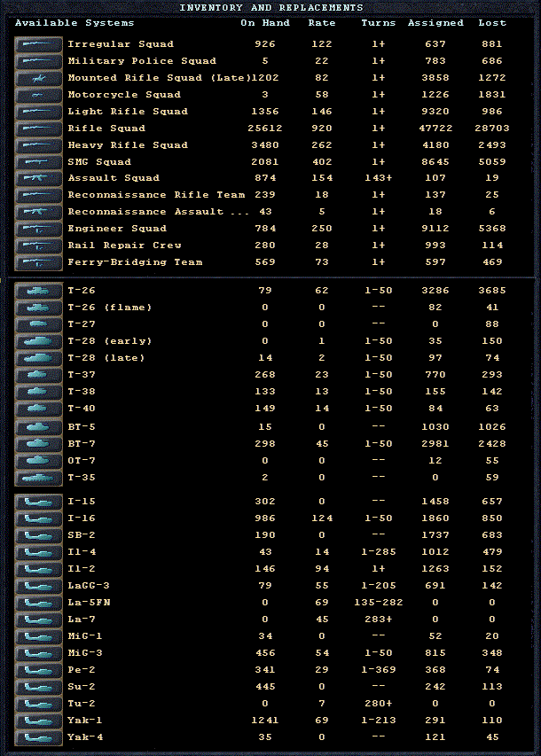
Task: Click the 'SB-2' row label
Action: tap(82, 535)
